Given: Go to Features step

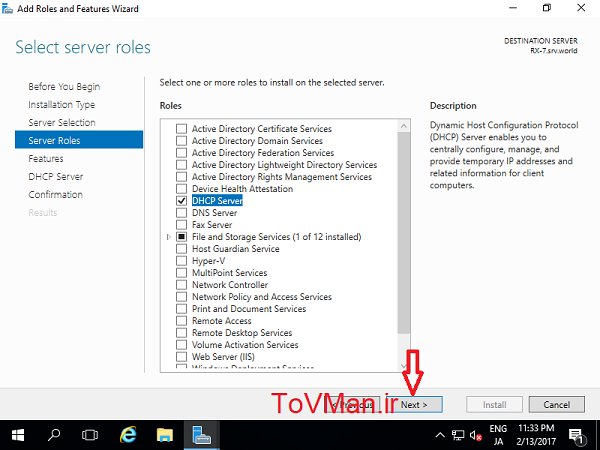Looking at the screenshot, I should (46, 158).
